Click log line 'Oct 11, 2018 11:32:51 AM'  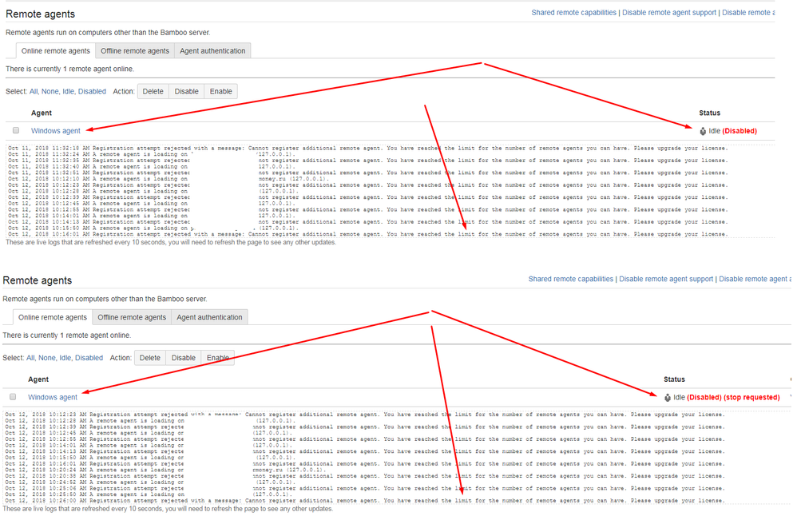(x=367, y=173)
